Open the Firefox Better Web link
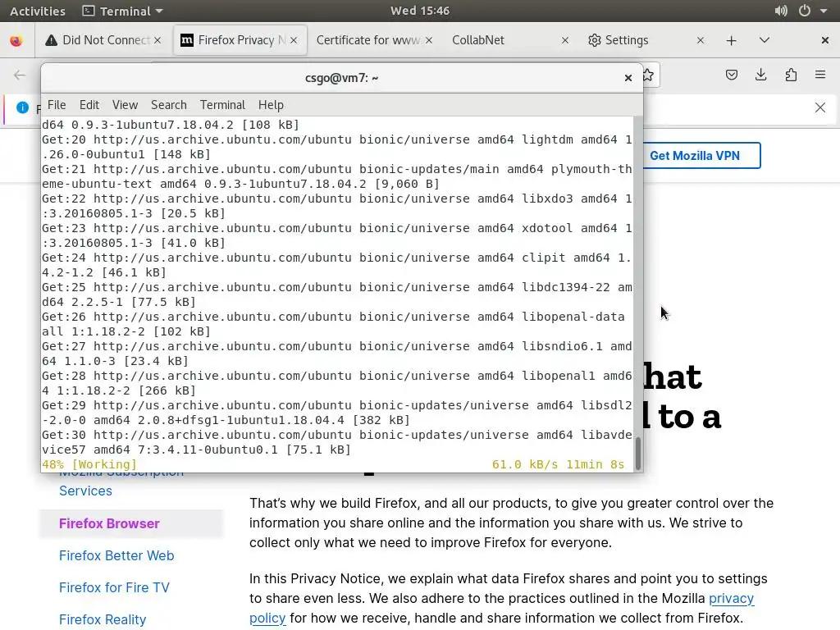840x630 pixels. click(x=116, y=555)
